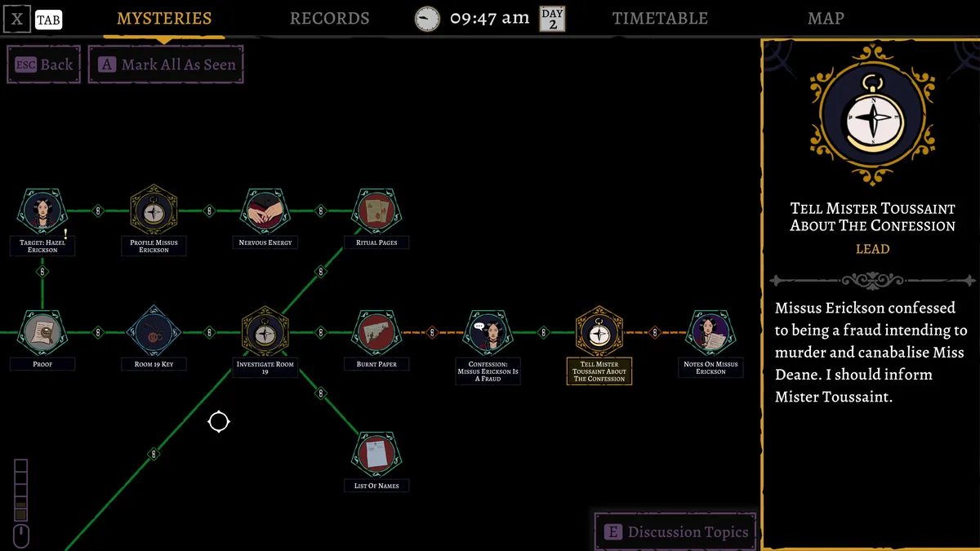
Task: Switch to the Map tab
Action: tap(825, 17)
